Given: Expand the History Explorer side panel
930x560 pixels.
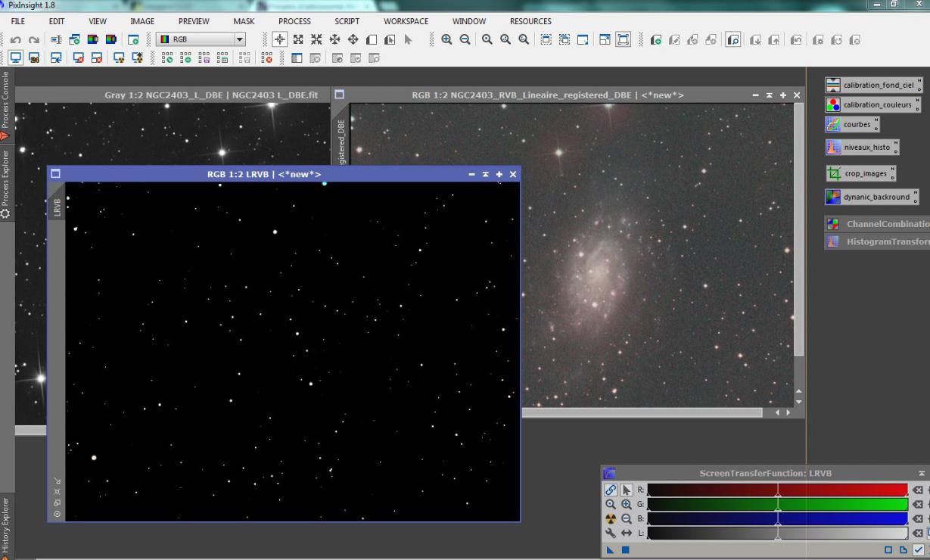Looking at the screenshot, I should coord(6,526).
